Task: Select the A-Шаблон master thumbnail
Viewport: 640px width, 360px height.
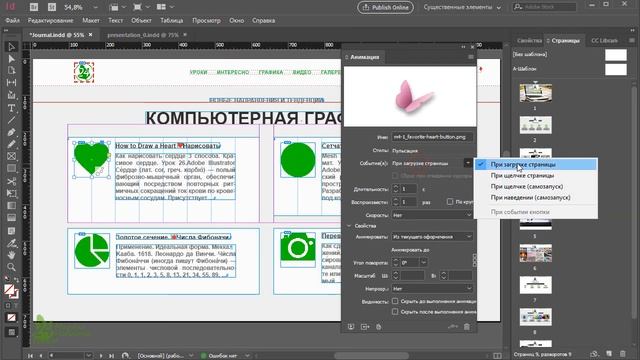Action: pos(616,69)
